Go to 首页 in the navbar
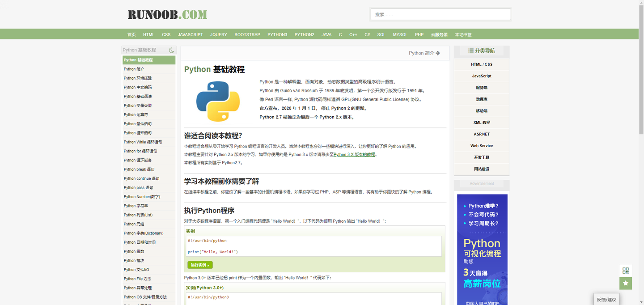 [131, 34]
